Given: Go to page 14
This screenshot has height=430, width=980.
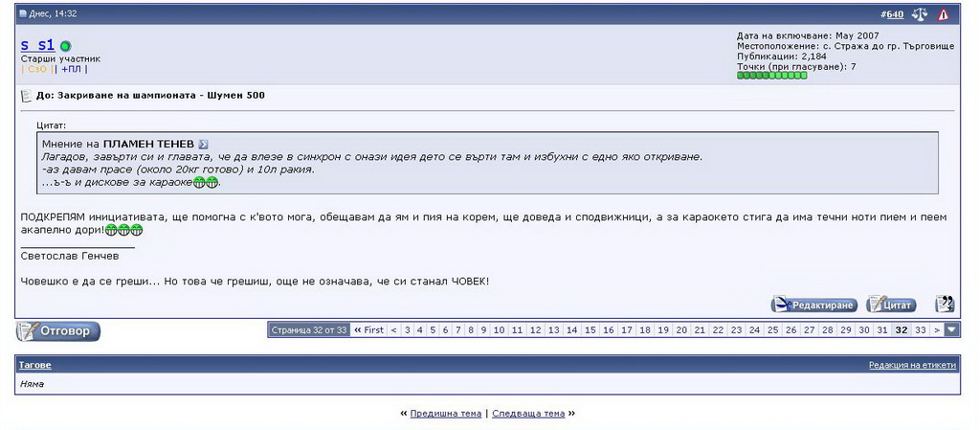Looking at the screenshot, I should tap(571, 330).
